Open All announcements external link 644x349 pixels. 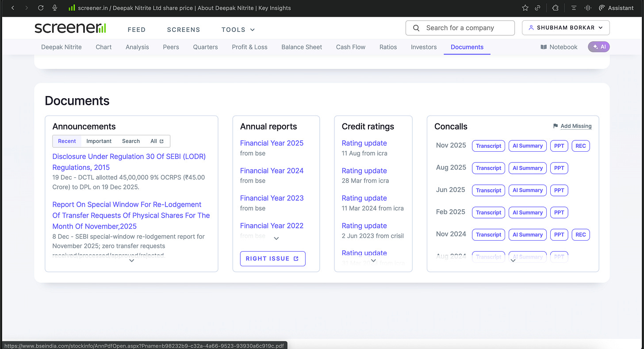157,141
